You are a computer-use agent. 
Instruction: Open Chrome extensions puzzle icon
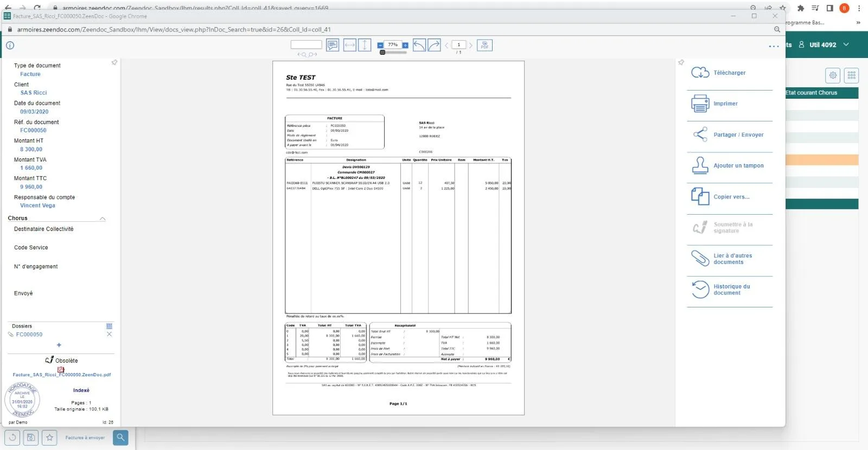pos(800,8)
